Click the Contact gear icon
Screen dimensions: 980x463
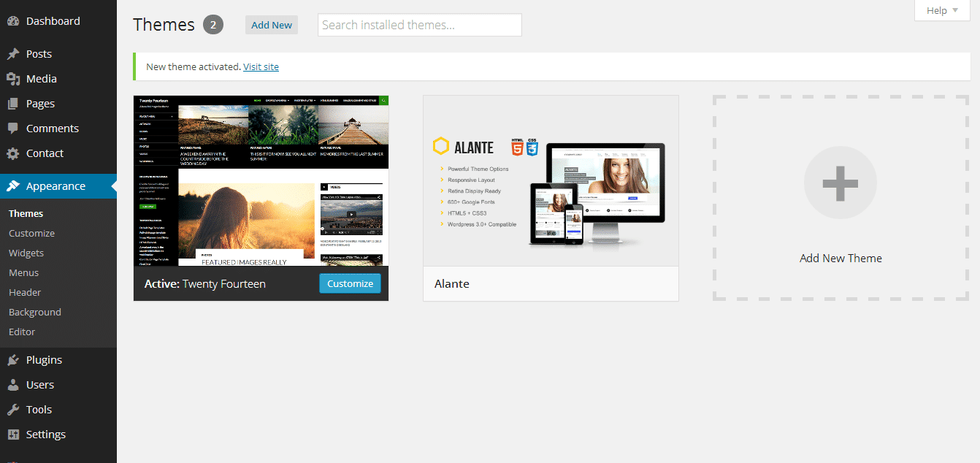pos(13,153)
